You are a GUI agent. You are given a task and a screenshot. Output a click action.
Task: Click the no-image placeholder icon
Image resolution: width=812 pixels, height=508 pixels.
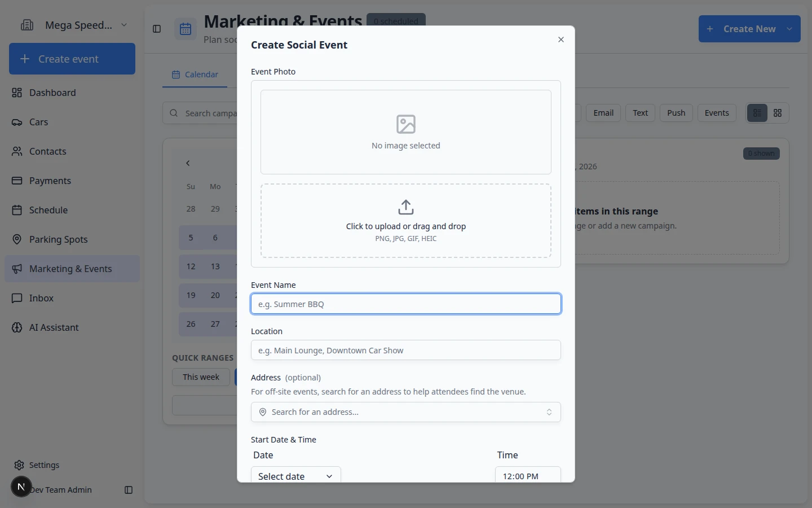[x=406, y=124]
